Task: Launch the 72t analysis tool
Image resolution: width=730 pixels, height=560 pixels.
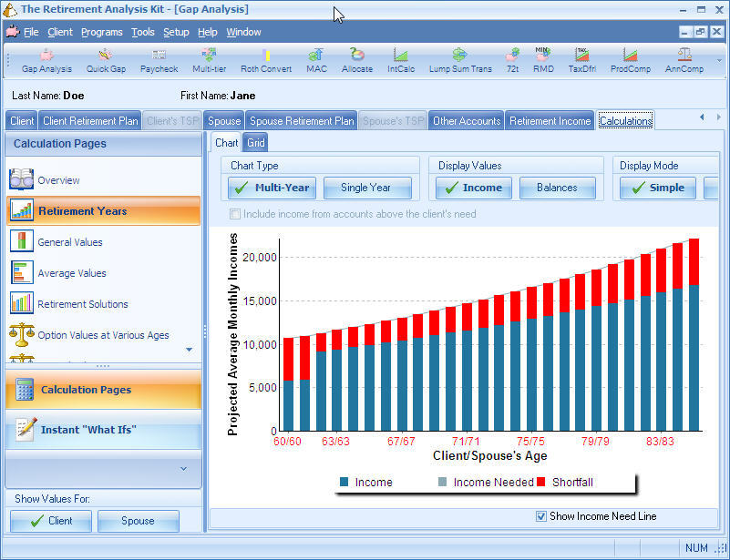Action: pos(511,65)
